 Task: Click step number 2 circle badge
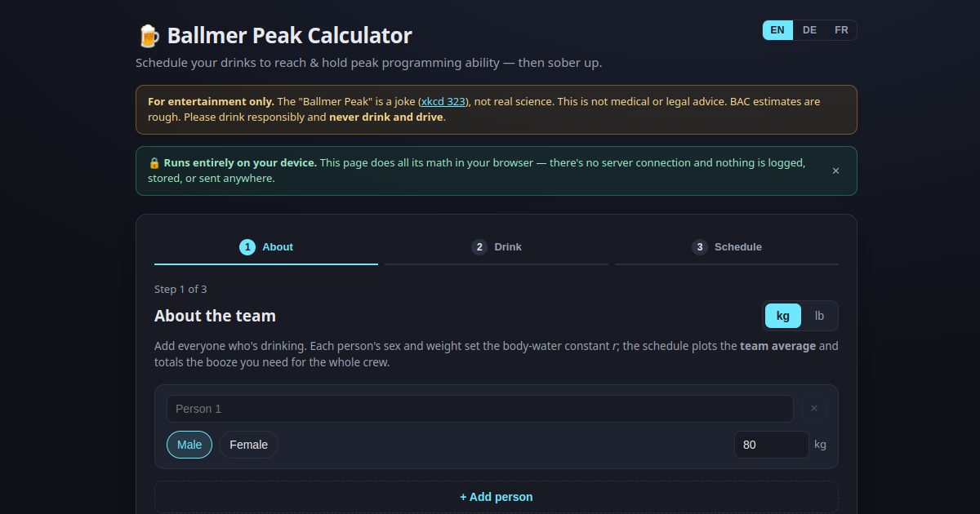coord(479,246)
